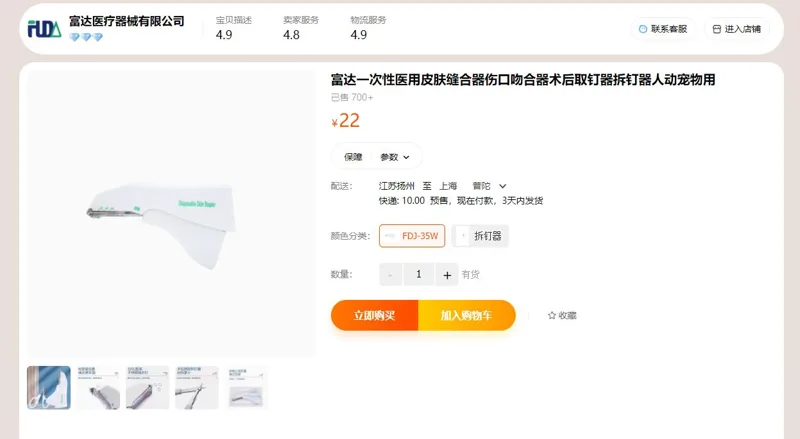Select the FDJ-35W product option
The image size is (800, 439).
click(x=412, y=236)
